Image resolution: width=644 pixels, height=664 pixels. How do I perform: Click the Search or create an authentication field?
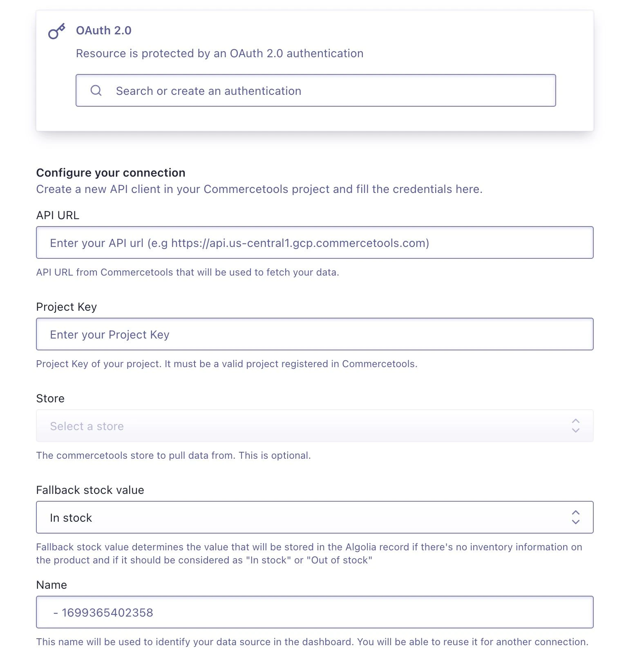(315, 90)
